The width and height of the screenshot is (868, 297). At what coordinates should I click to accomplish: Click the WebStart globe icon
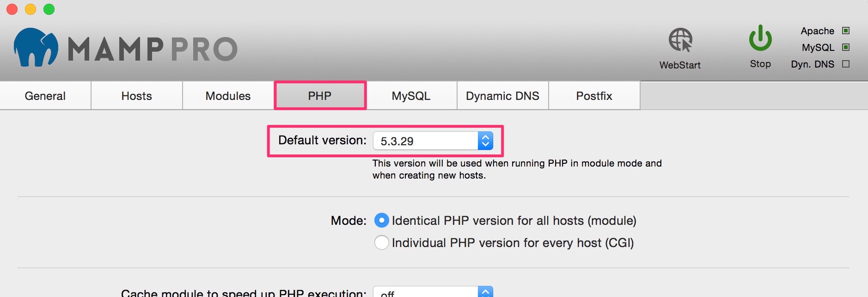point(680,40)
